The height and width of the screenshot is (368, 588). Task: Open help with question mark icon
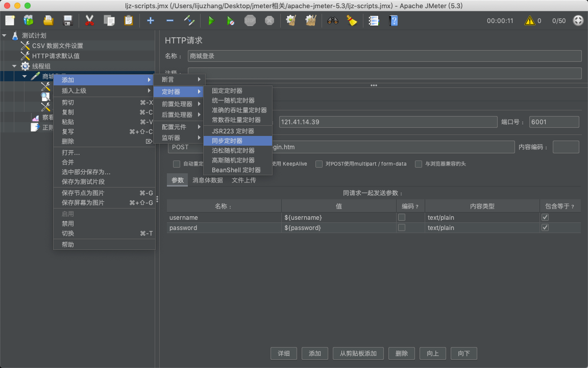[x=394, y=20]
